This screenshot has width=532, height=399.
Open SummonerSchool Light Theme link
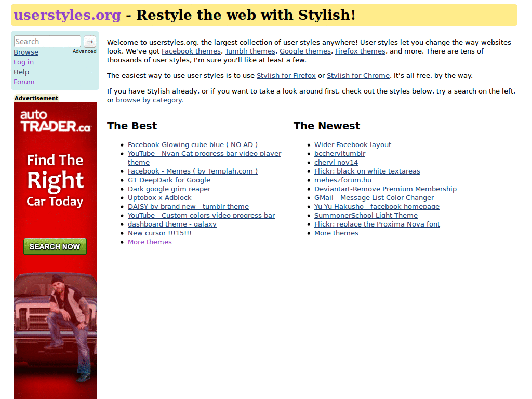pos(366,216)
